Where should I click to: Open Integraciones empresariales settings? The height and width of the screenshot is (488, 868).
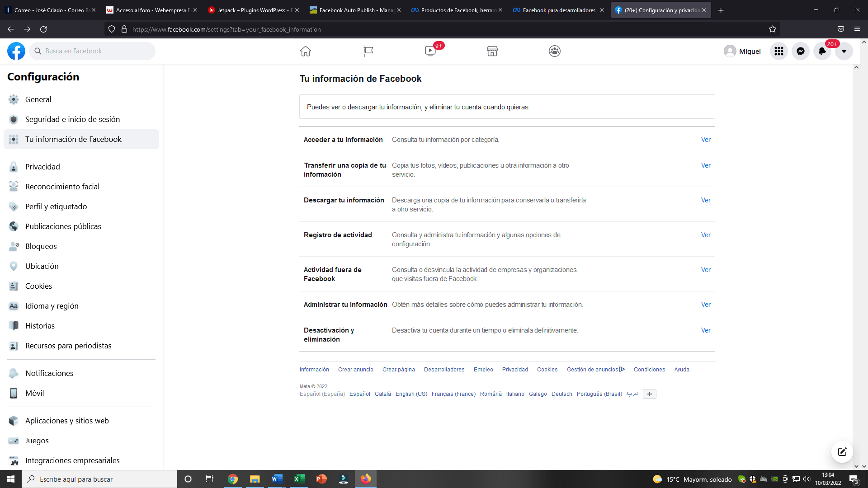click(81, 460)
